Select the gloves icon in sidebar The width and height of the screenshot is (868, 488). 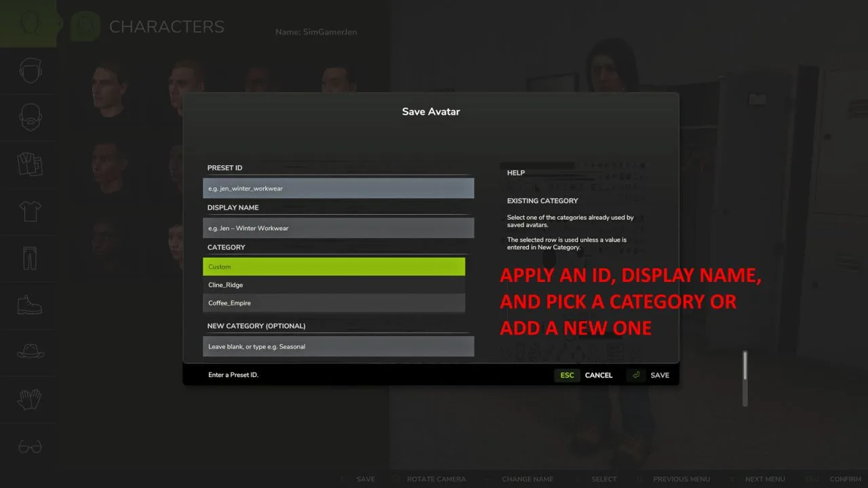[30, 399]
